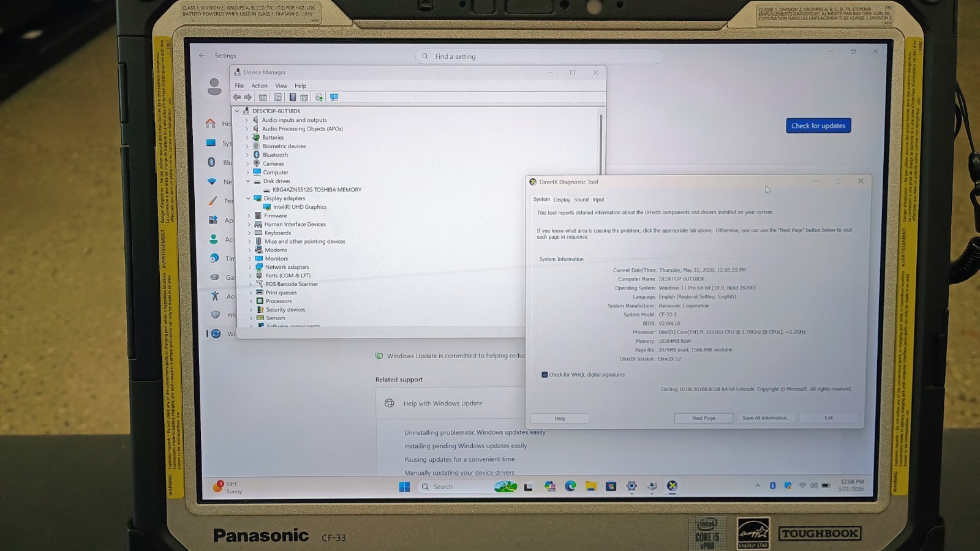Expand the Batteries node
The image size is (980, 551).
click(x=247, y=137)
